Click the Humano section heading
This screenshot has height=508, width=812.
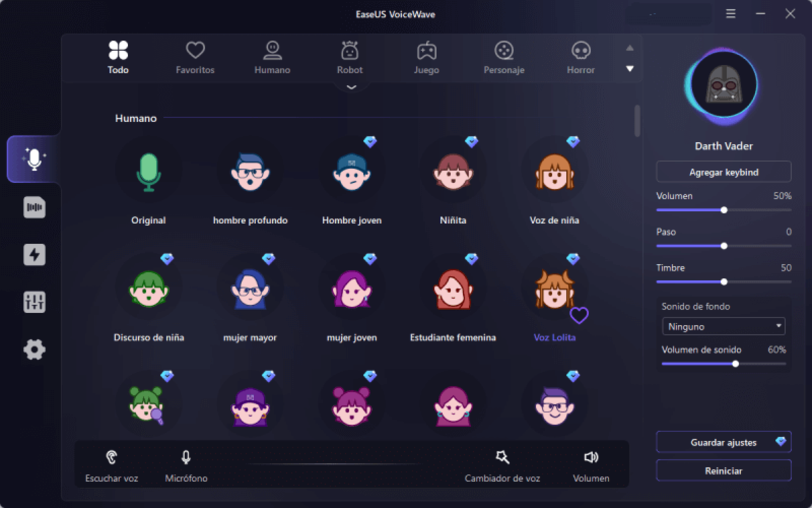point(136,118)
